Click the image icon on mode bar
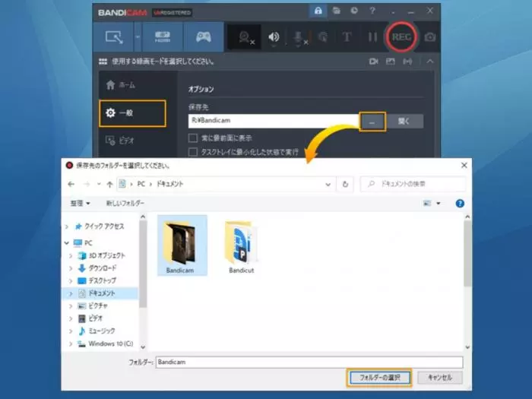 390,62
